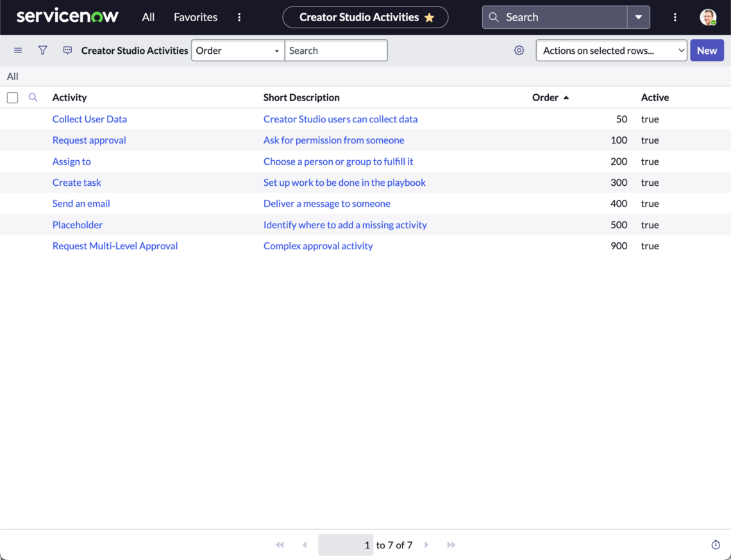Sort by the Active column header
This screenshot has height=560, width=731.
[655, 97]
